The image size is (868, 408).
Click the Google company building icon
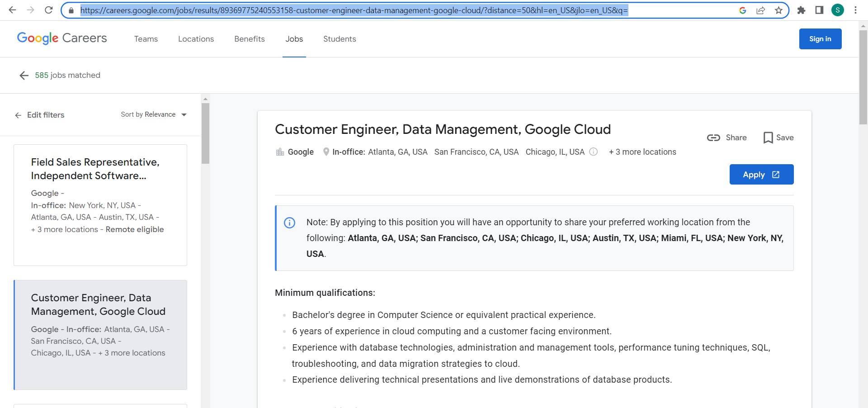pos(280,152)
